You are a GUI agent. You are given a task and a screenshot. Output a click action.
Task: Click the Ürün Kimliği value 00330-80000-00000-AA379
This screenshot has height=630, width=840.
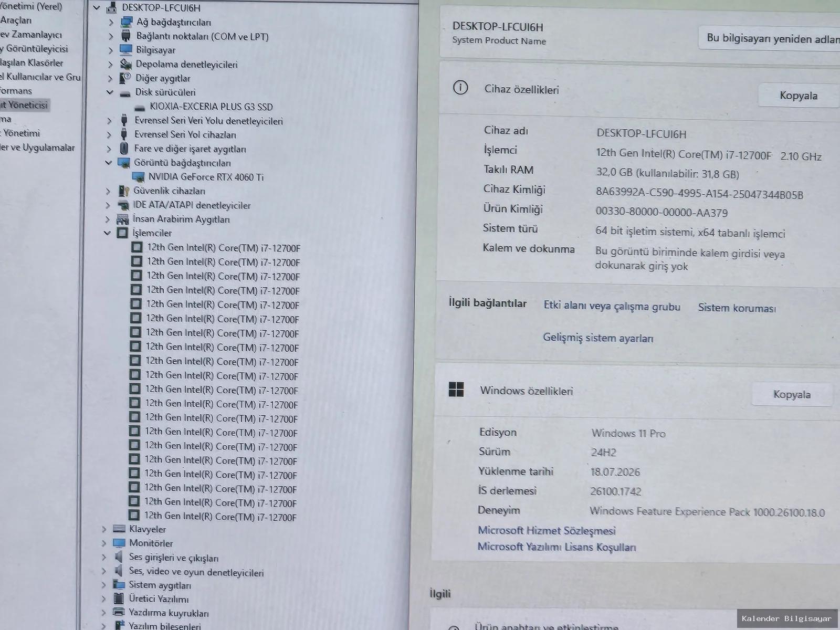[x=661, y=213]
